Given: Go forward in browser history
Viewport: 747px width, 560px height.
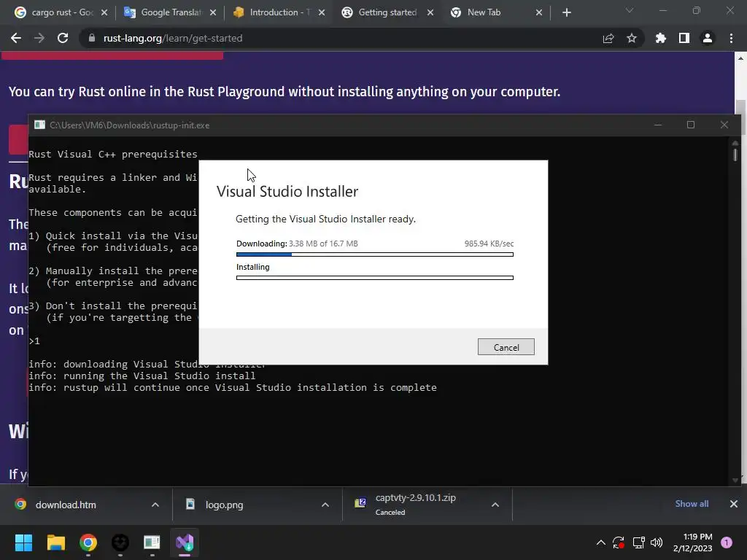Looking at the screenshot, I should point(39,38).
